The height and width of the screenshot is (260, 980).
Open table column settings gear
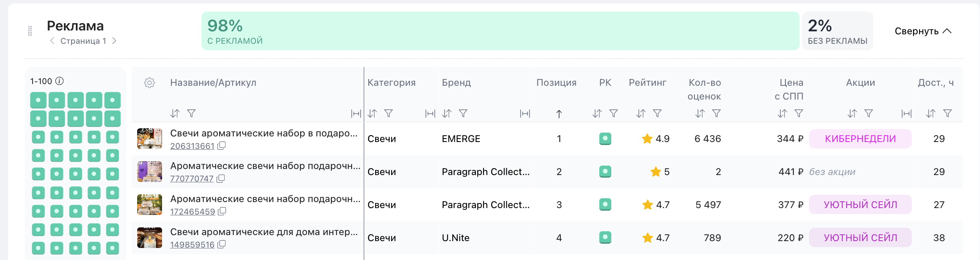(x=149, y=83)
